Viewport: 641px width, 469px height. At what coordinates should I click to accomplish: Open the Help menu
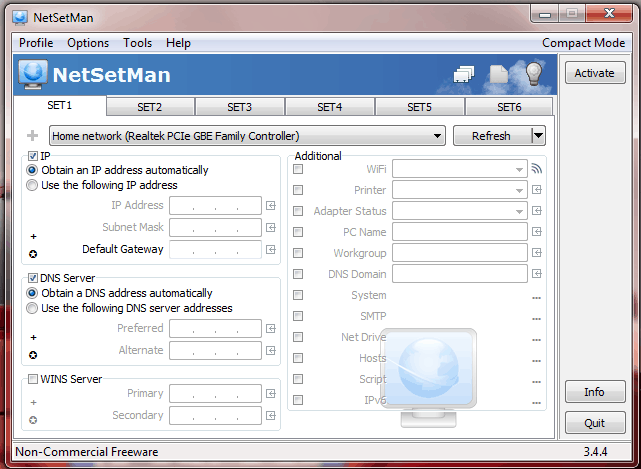click(x=178, y=43)
